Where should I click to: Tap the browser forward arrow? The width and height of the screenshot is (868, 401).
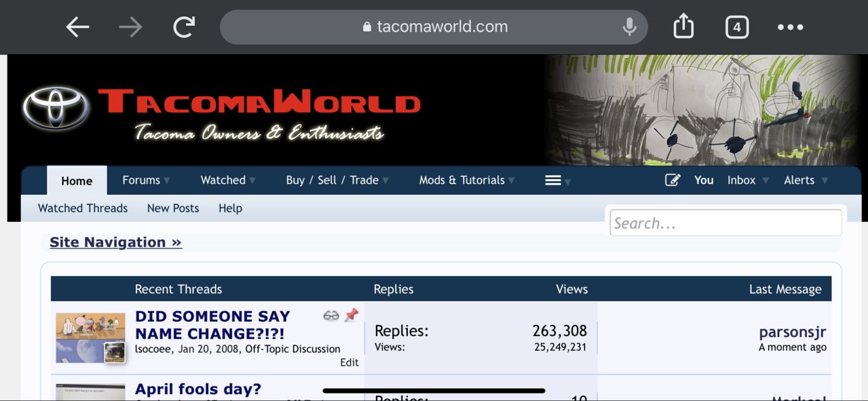(130, 27)
